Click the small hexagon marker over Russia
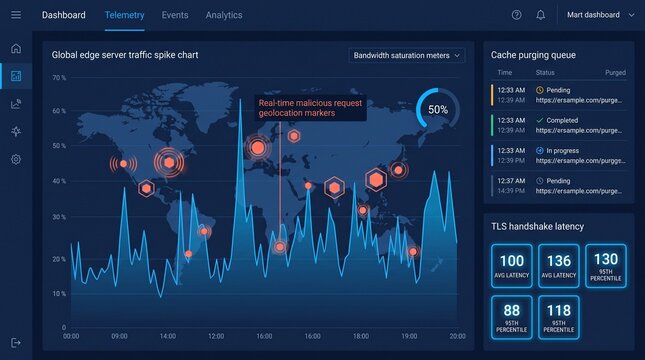This screenshot has width=645, height=360. tap(294, 136)
